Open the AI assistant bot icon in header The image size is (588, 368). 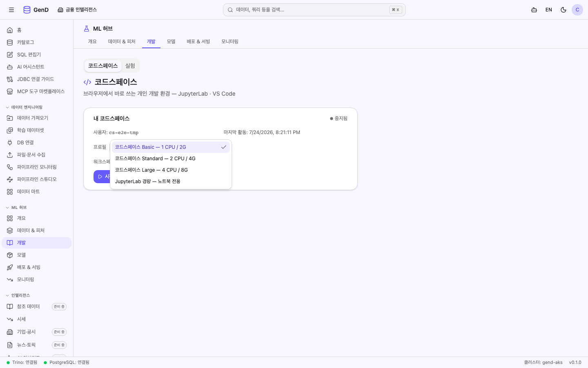[x=534, y=10]
